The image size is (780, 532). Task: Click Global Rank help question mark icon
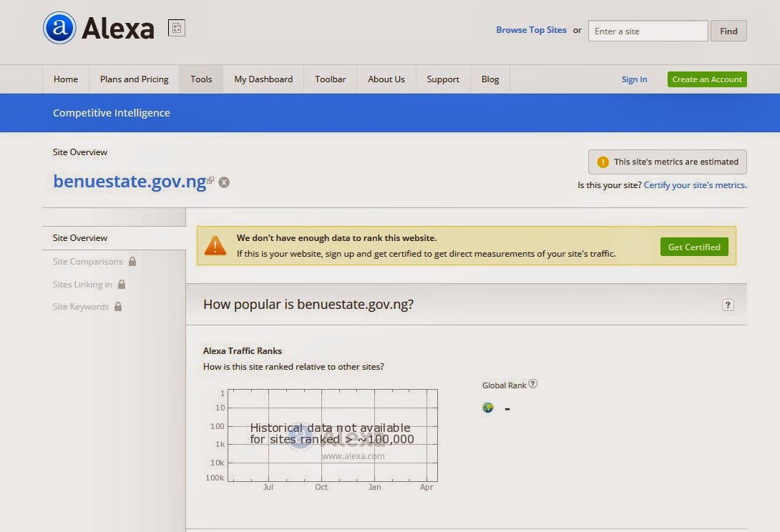pos(533,384)
